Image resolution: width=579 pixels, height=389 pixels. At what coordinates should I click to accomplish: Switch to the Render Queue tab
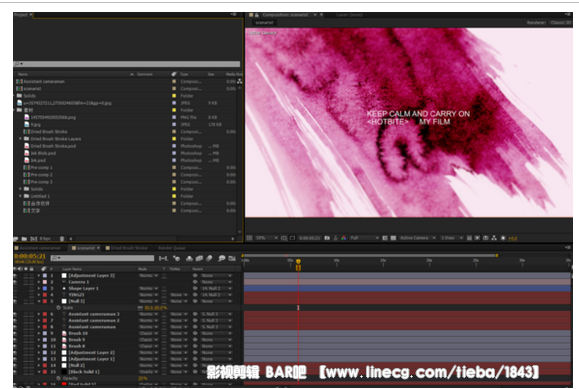click(x=172, y=248)
